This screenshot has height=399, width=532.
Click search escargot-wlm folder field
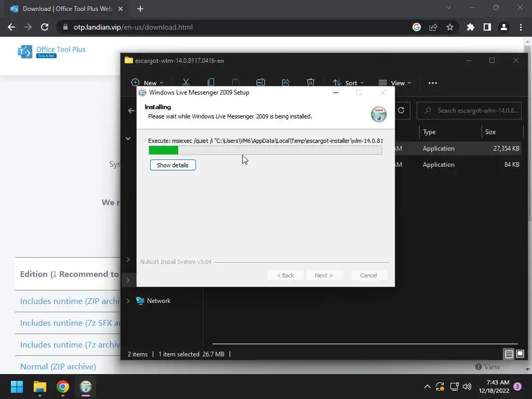pyautogui.click(x=469, y=111)
